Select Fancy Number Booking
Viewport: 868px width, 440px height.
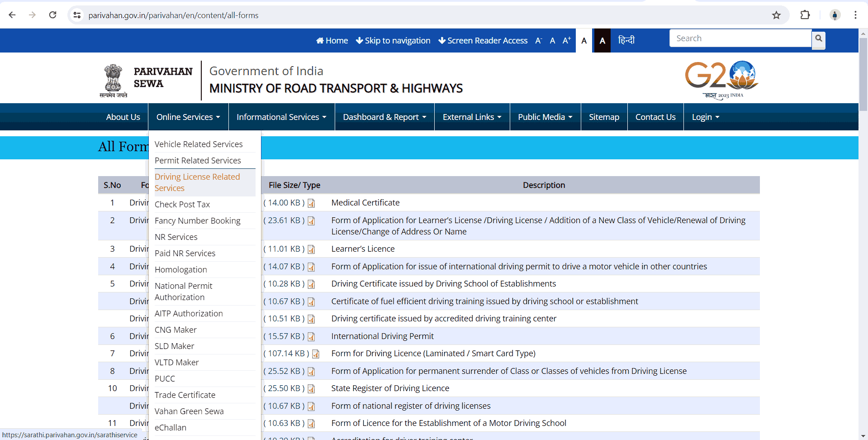pyautogui.click(x=205, y=220)
